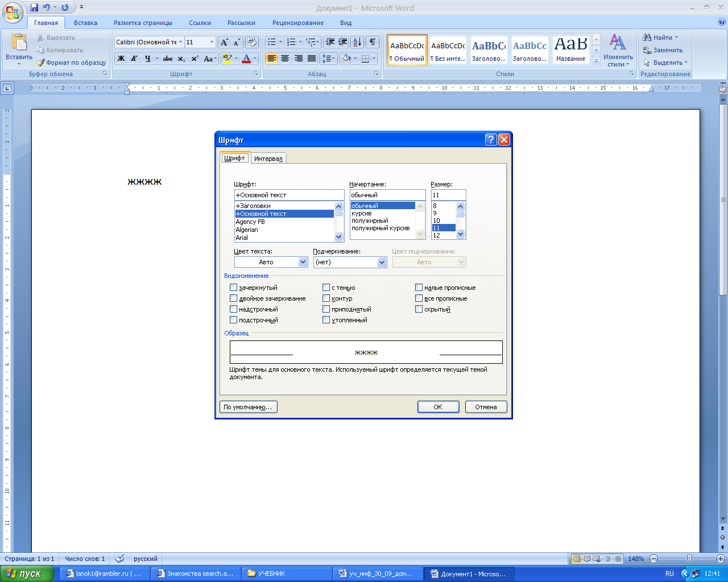The width and height of the screenshot is (728, 582).
Task: Enable зачеркнутый checkbox
Action: coord(233,288)
